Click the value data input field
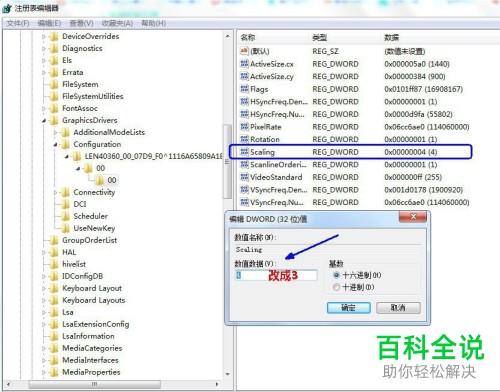Image resolution: width=500 pixels, height=392 pixels. coord(276,275)
